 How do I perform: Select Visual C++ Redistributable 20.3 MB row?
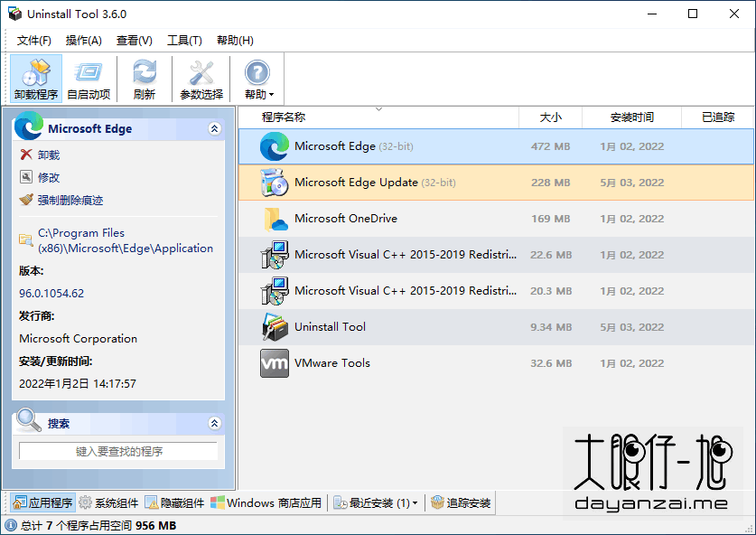[x=496, y=291]
